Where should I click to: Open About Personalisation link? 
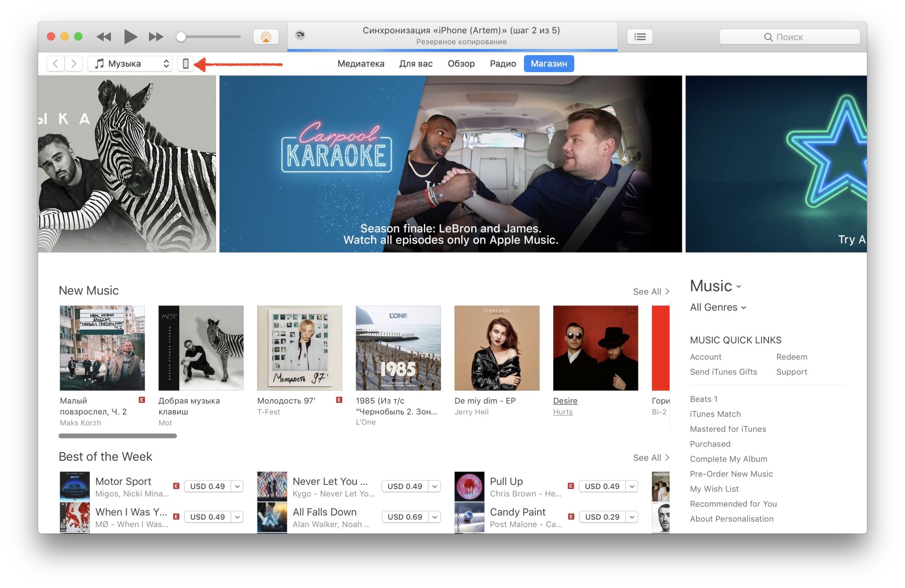(732, 519)
